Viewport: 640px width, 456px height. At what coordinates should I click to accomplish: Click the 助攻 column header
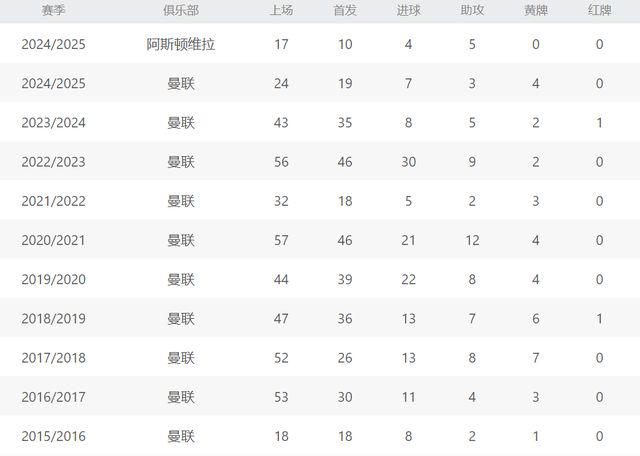[x=472, y=10]
